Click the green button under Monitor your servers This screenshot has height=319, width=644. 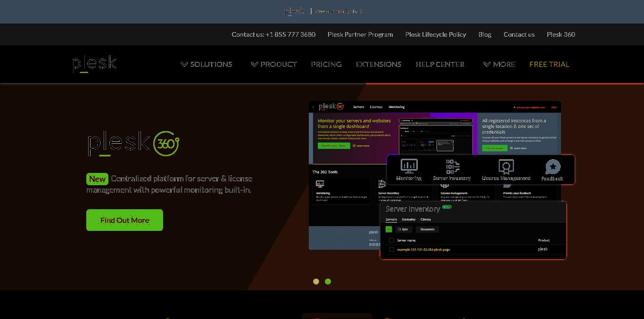[x=334, y=146]
